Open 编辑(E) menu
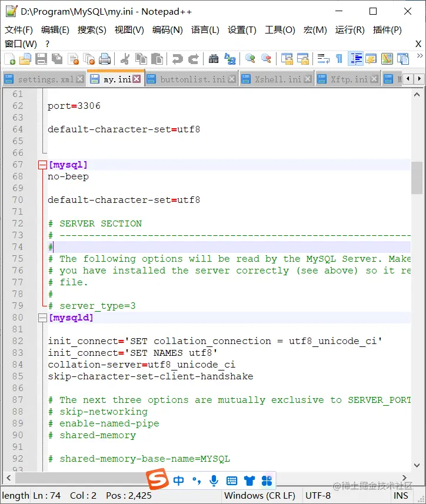Screen dimensions: 426x504 [55, 30]
